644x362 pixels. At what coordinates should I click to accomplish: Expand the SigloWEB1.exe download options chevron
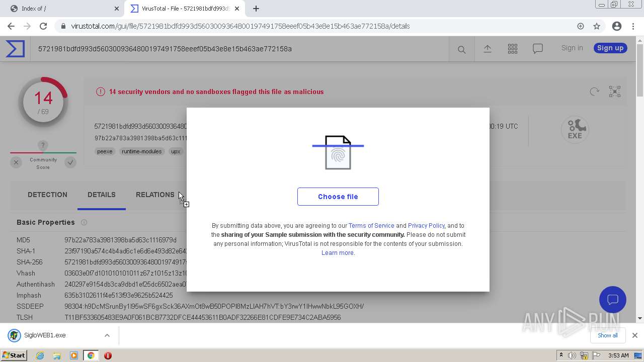pos(107,335)
